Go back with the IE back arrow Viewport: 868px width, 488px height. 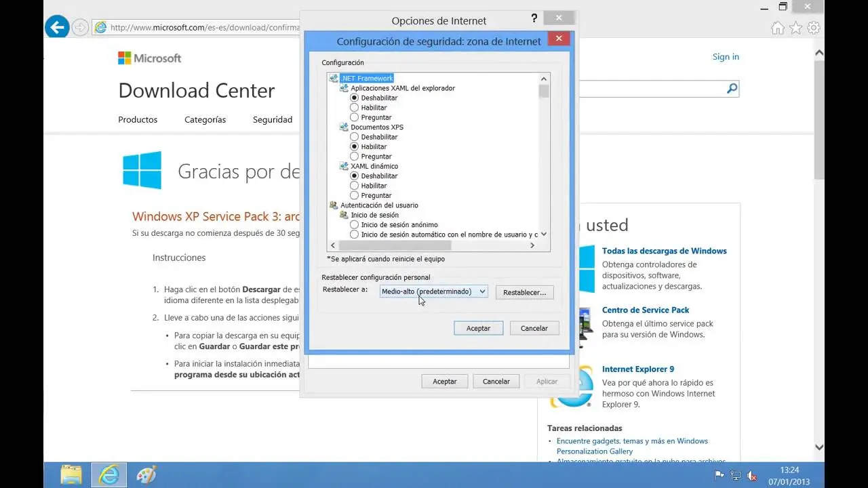(x=57, y=27)
